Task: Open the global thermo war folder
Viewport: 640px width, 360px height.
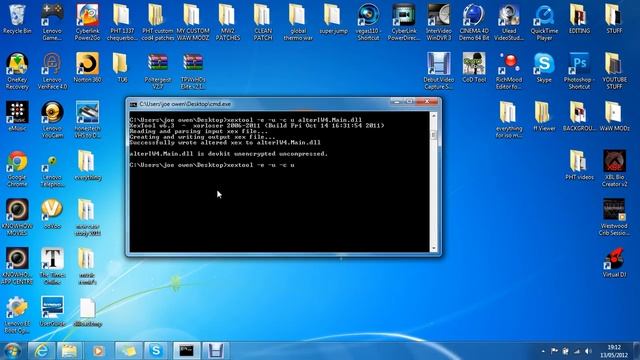Action: pos(298,22)
